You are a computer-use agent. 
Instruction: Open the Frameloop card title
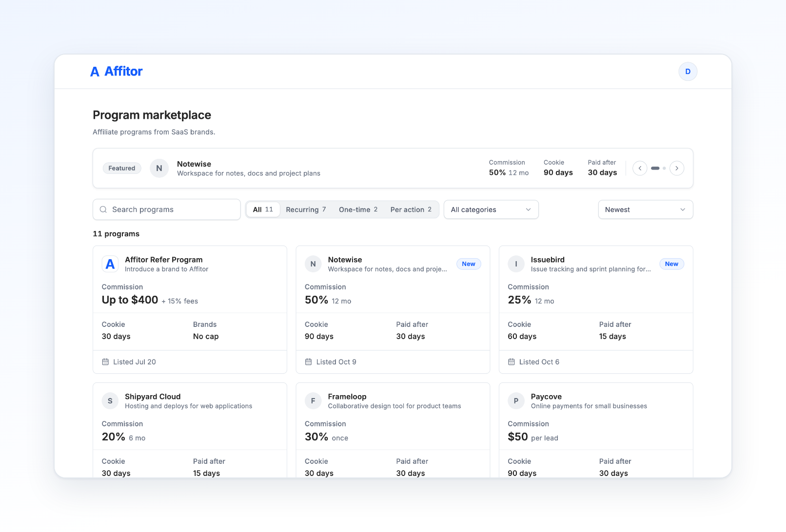coord(347,397)
